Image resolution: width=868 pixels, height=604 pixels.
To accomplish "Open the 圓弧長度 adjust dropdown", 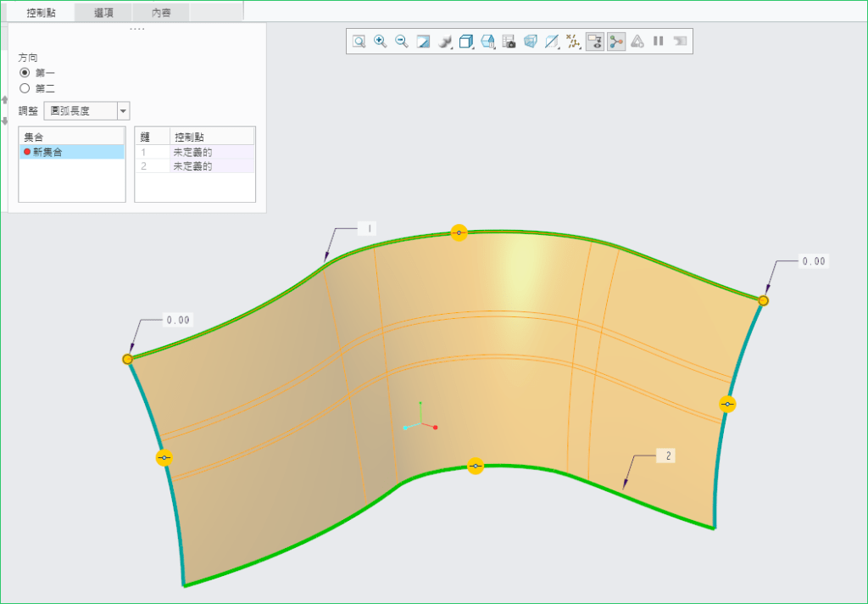I will 123,111.
